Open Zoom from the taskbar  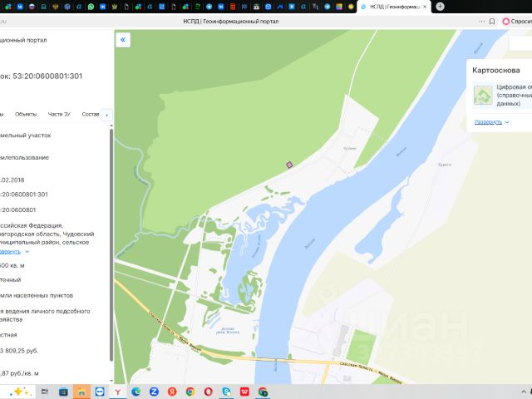(x=154, y=392)
